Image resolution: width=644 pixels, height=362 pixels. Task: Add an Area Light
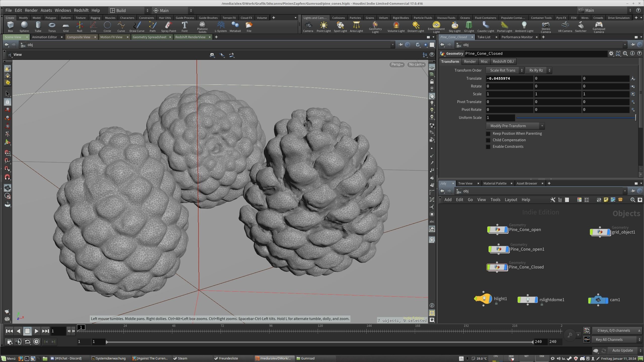(356, 27)
